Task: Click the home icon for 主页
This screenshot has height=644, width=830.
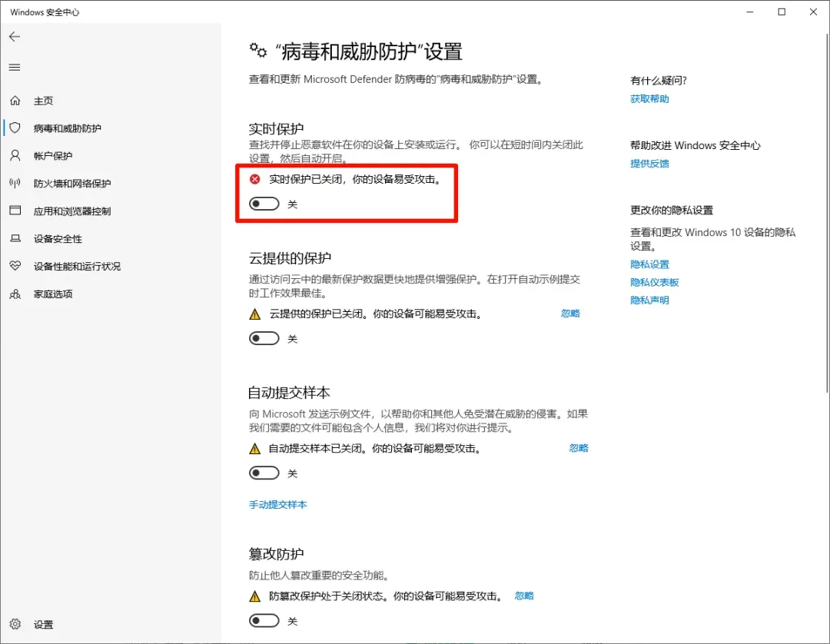Action: click(x=15, y=101)
